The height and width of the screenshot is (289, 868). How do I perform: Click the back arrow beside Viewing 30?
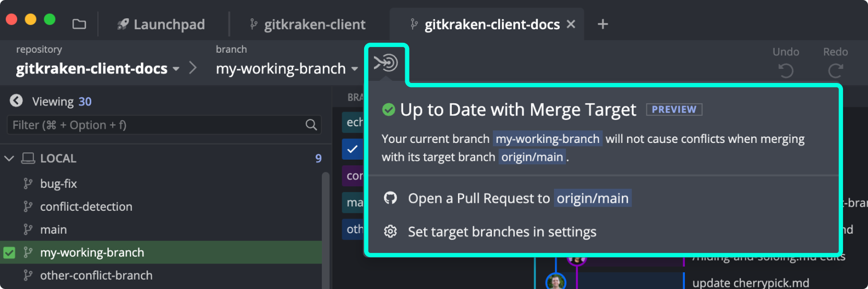pos(17,101)
